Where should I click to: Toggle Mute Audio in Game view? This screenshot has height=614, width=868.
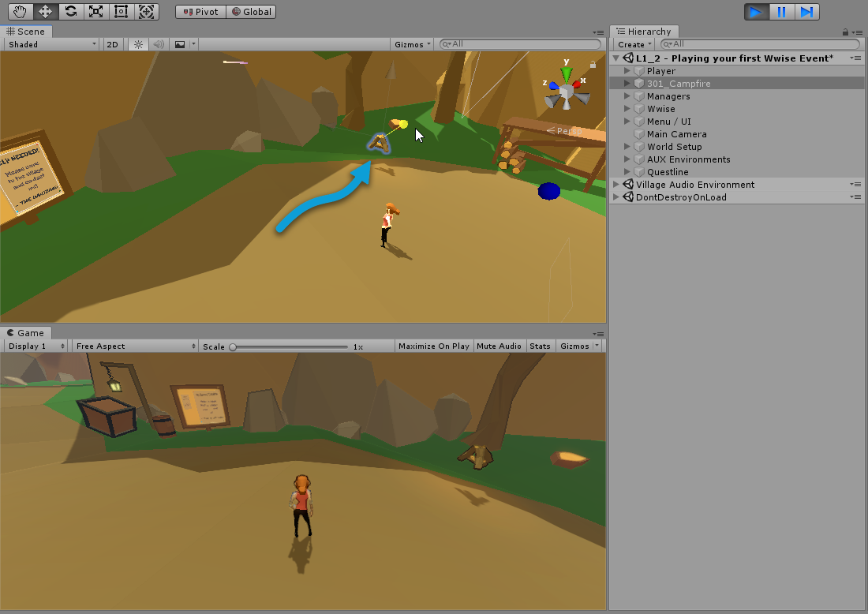click(x=499, y=346)
